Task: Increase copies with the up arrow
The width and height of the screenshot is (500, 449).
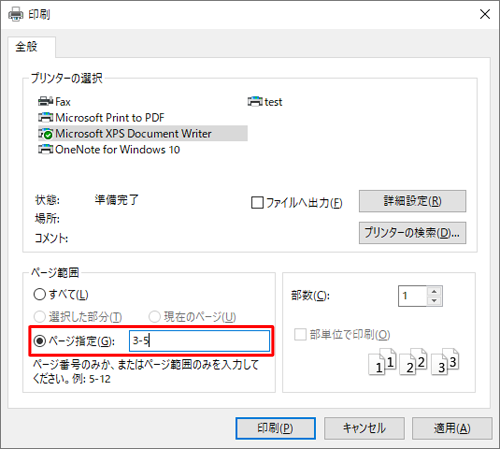Action: [x=434, y=291]
